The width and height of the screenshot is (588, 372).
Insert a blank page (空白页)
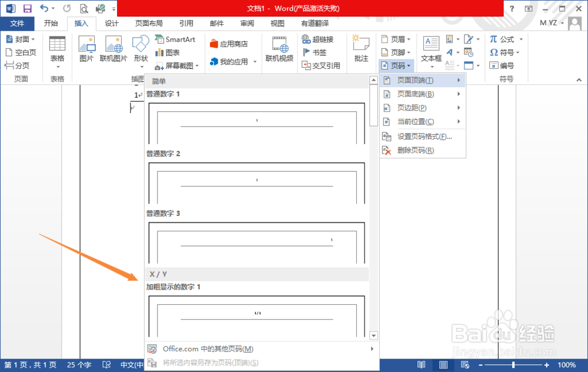[21, 52]
